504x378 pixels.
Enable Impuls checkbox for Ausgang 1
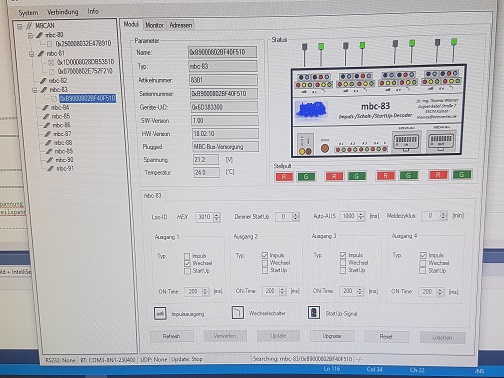(187, 256)
